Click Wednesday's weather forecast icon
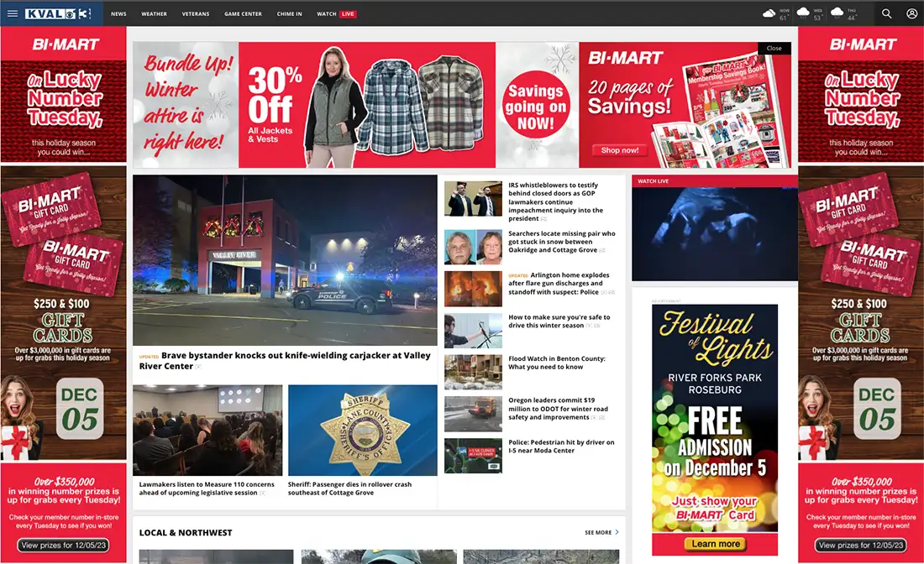 click(803, 13)
